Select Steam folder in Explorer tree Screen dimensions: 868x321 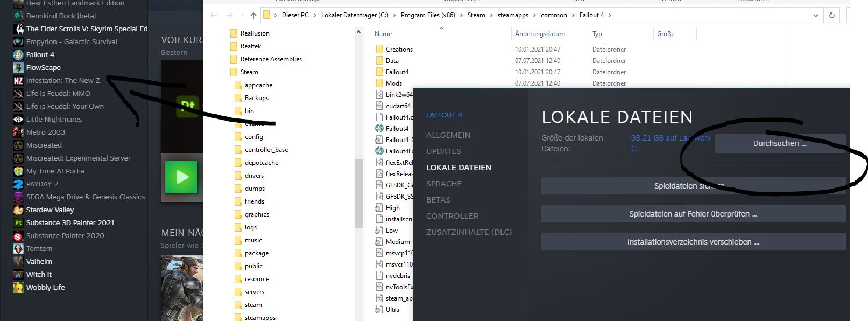pos(249,72)
